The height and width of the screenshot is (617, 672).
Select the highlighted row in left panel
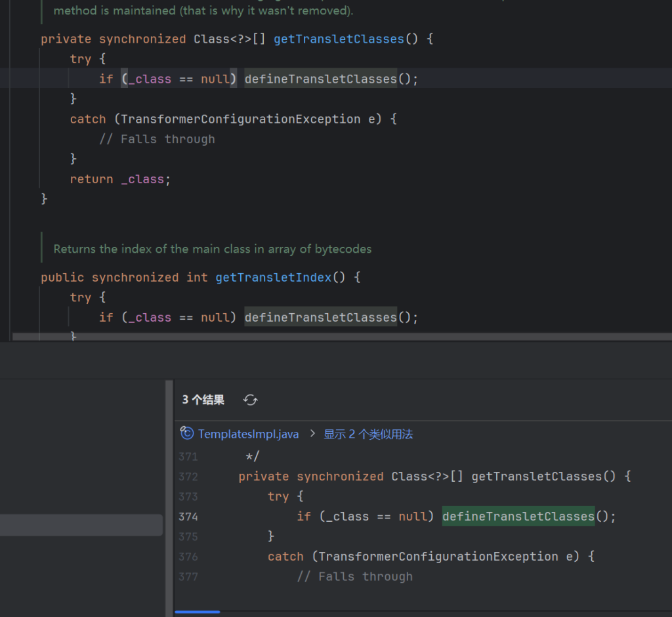pyautogui.click(x=81, y=525)
